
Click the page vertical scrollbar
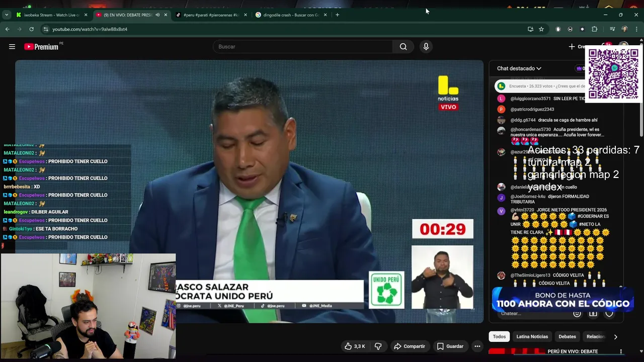(x=641, y=90)
